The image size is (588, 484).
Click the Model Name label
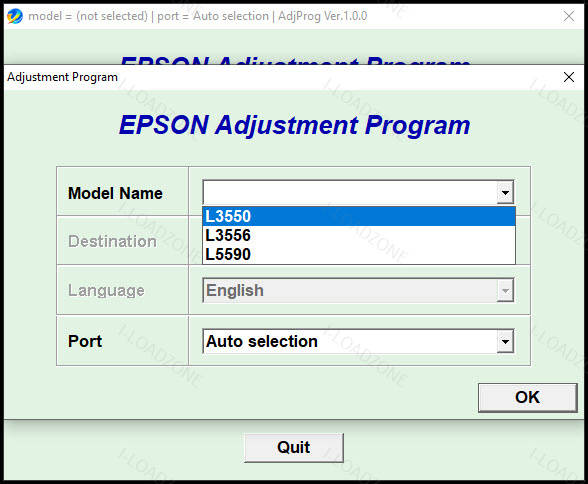(116, 193)
